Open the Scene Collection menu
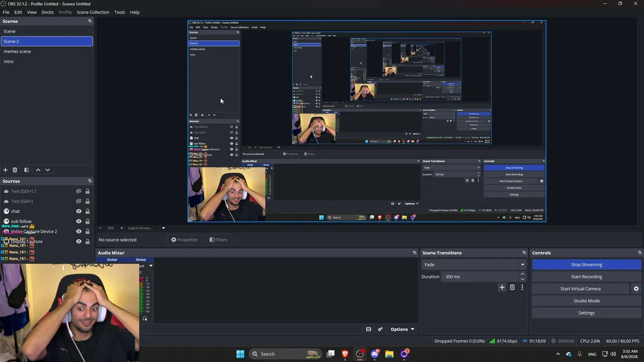Viewport: 644px width, 362px height. 93,12
